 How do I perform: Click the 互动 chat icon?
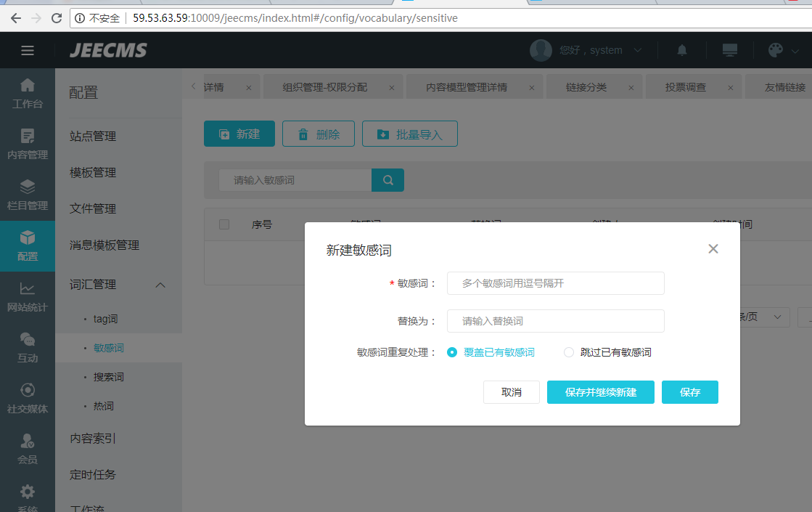tap(28, 347)
